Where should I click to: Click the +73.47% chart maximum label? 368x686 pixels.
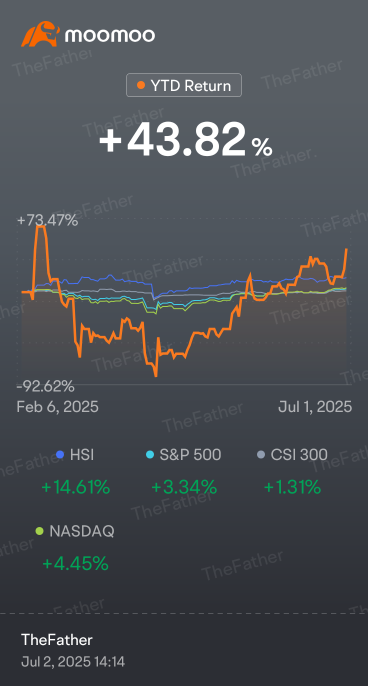(x=47, y=220)
